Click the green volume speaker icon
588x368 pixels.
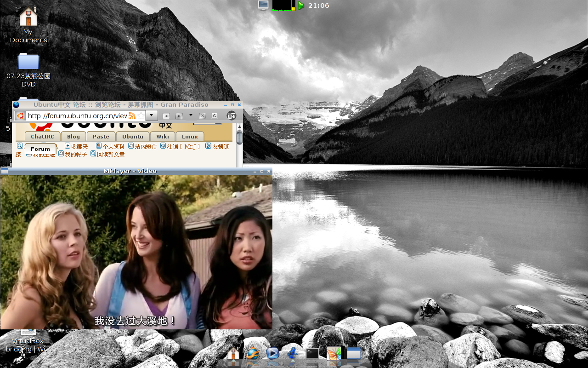coord(301,6)
